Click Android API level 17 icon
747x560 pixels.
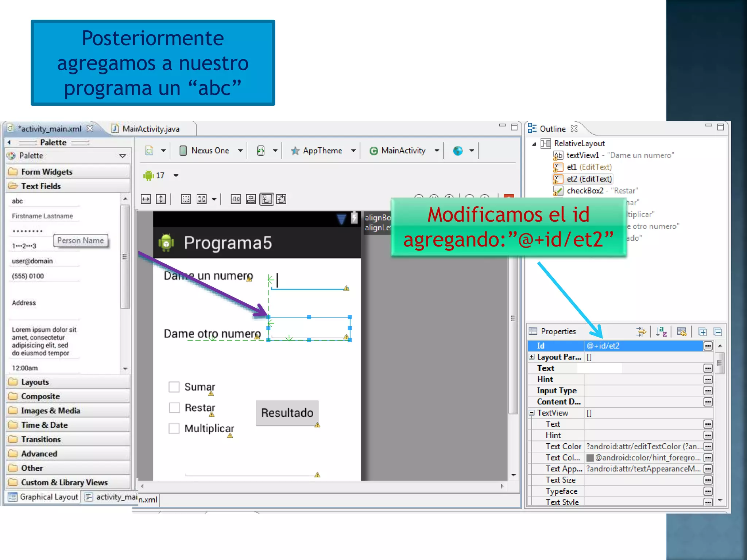point(148,175)
